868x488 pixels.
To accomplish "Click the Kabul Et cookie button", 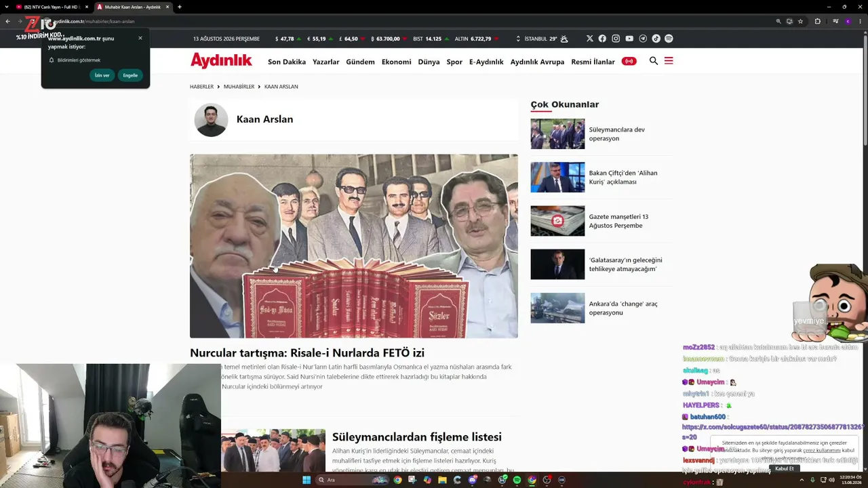I will coord(784,468).
